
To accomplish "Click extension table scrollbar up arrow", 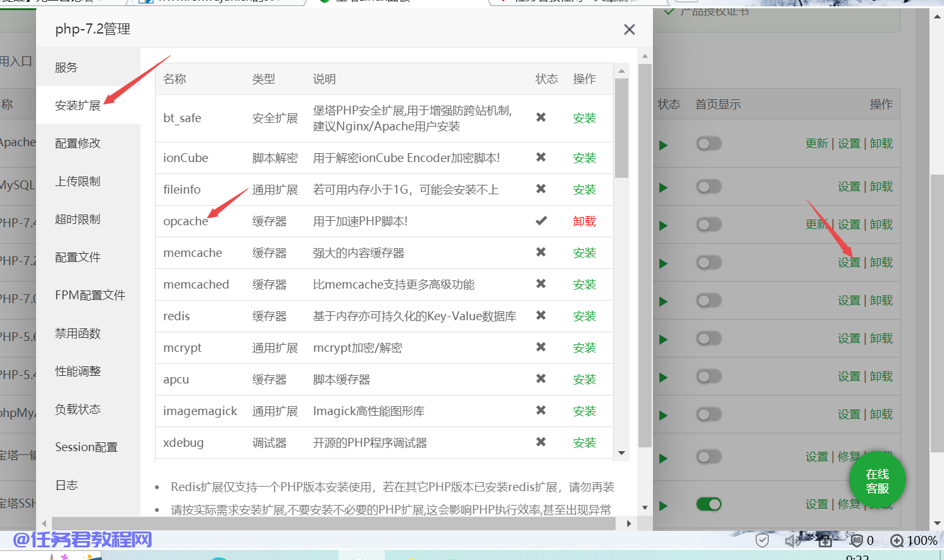I will click(x=621, y=71).
